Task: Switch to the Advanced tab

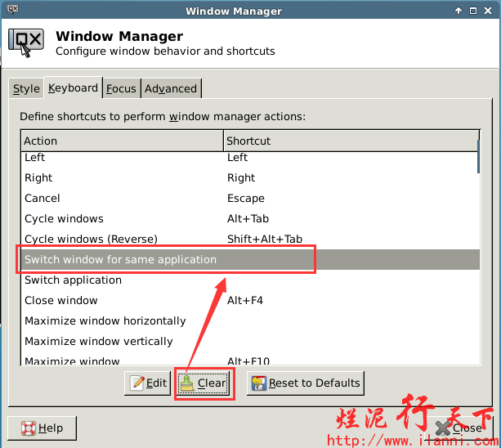Action: coord(171,88)
